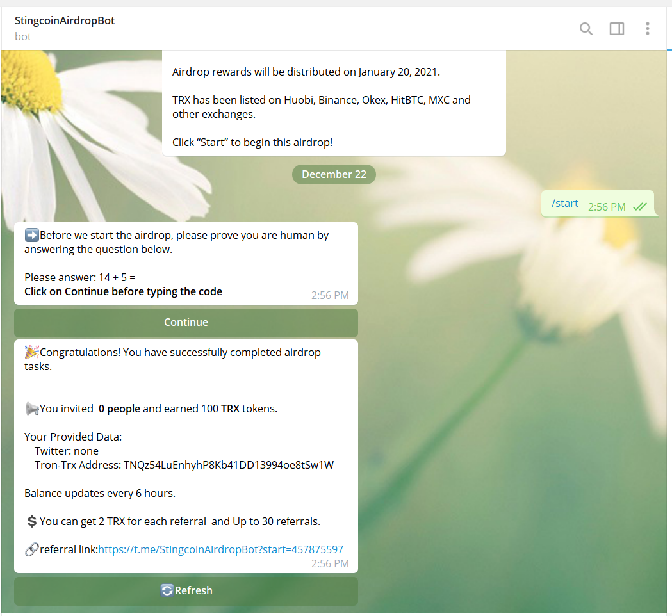Click the dollar sign emoji in referral message
The height and width of the screenshot is (616, 672).
[32, 521]
